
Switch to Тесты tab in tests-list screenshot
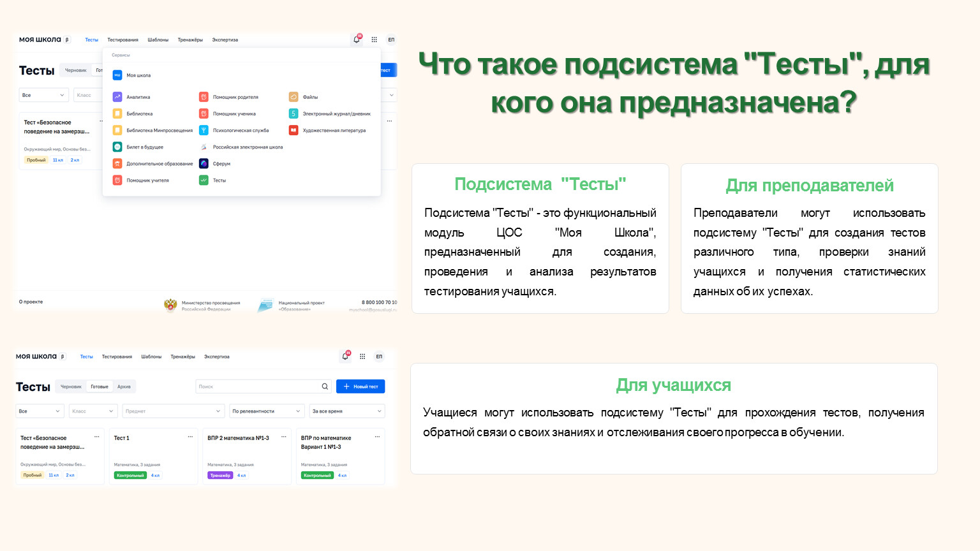[x=87, y=356]
